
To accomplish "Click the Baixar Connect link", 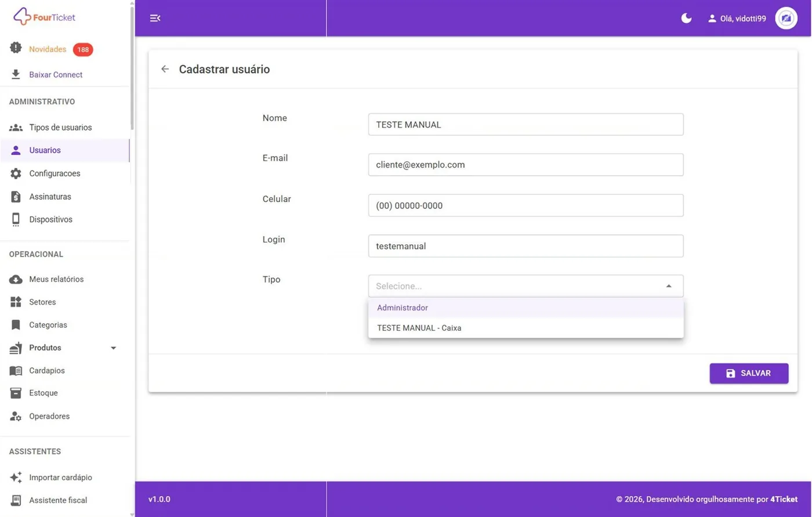I will pos(56,74).
